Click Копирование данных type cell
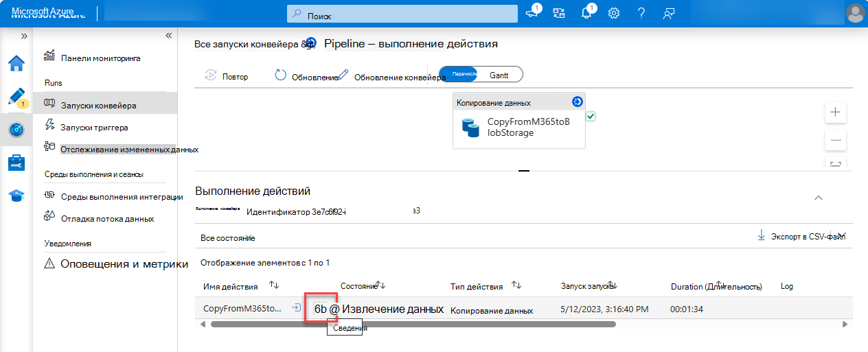Image resolution: width=868 pixels, height=352 pixels. 491,311
